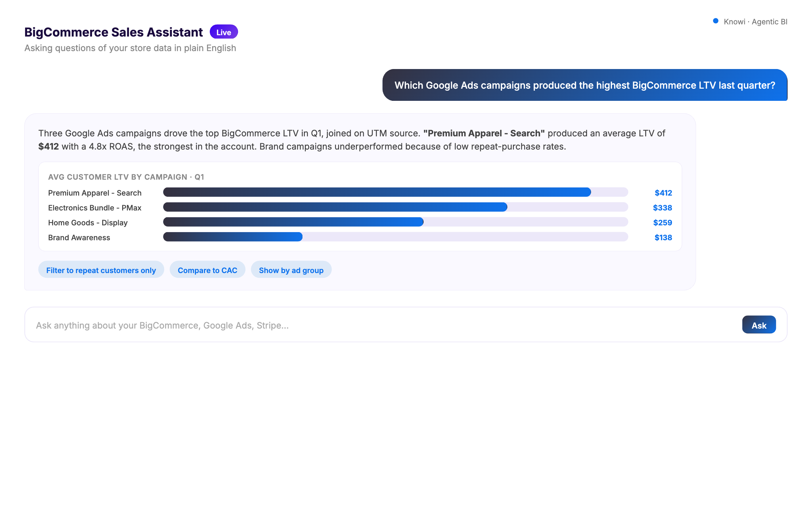Viewport: 812px width, 515px height.
Task: Choose the Compare to CAC suggestion
Action: (x=207, y=270)
